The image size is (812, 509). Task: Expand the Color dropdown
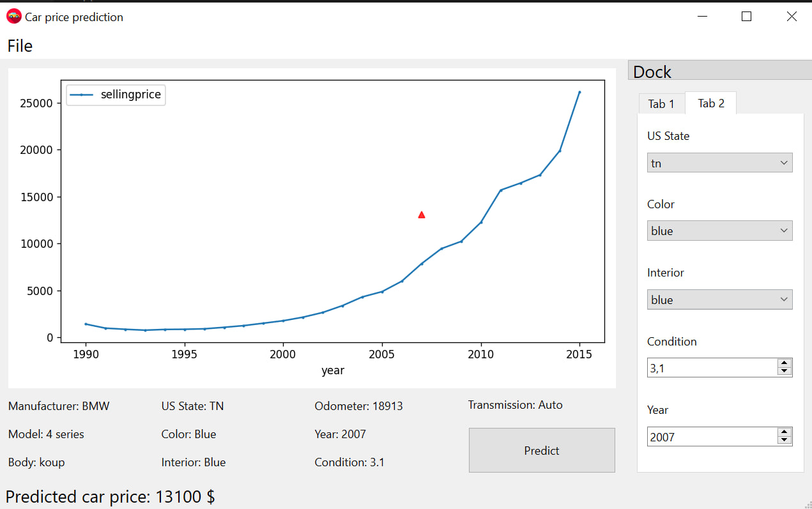point(719,231)
